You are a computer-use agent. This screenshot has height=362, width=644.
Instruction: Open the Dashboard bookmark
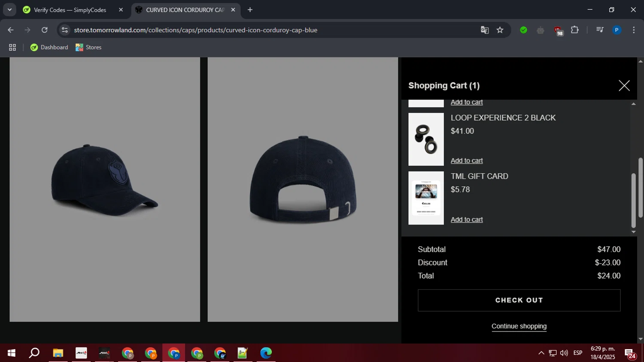(49, 48)
